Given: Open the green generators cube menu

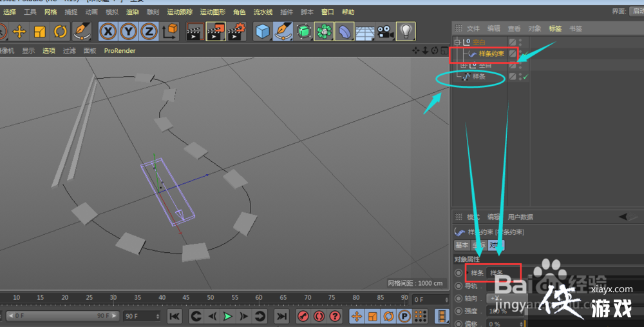Looking at the screenshot, I should (303, 31).
